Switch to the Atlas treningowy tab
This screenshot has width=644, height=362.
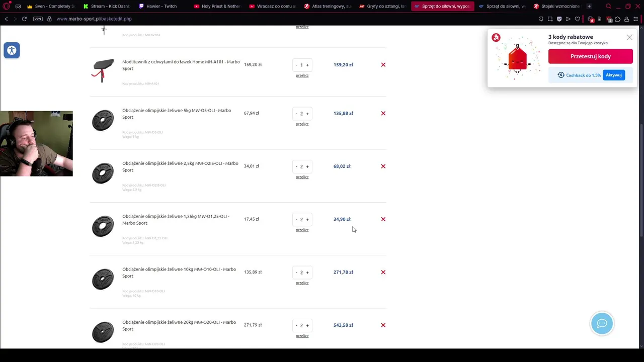(x=328, y=7)
